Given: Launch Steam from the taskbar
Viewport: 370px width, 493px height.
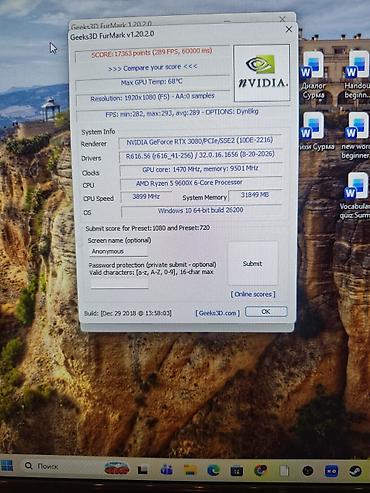Looking at the screenshot, I should [x=355, y=471].
